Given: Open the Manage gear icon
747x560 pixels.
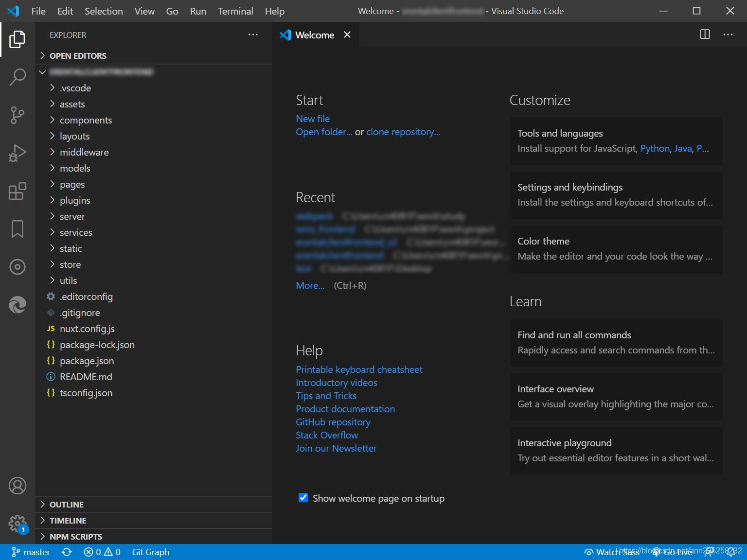Looking at the screenshot, I should click(18, 524).
